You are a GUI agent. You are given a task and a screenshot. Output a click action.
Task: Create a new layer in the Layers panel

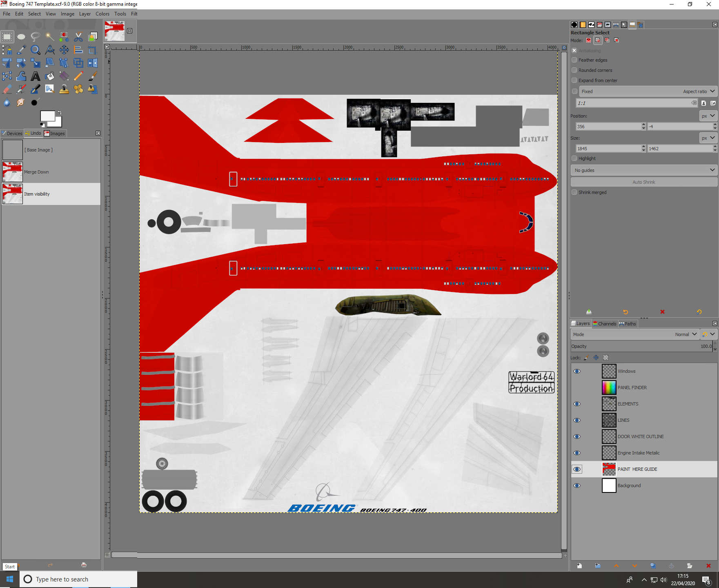click(579, 566)
